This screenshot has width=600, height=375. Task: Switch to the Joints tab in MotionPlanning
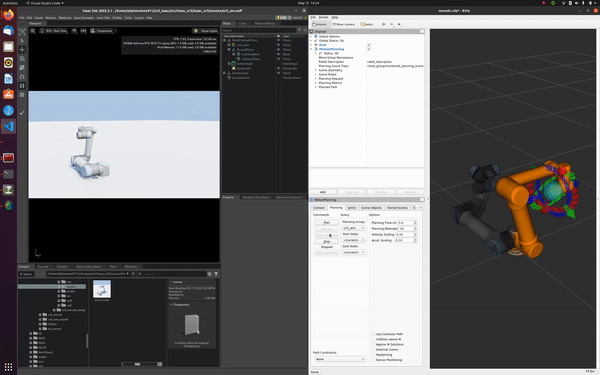[x=352, y=207]
